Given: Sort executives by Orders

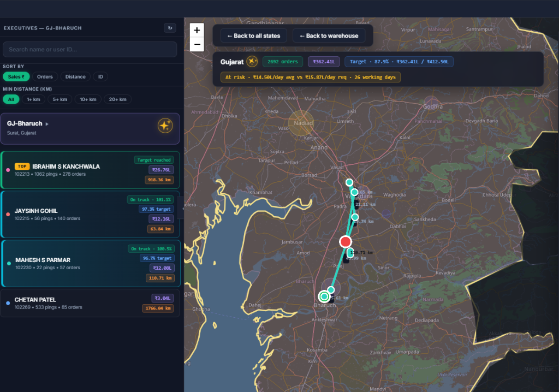Looking at the screenshot, I should click(x=45, y=76).
